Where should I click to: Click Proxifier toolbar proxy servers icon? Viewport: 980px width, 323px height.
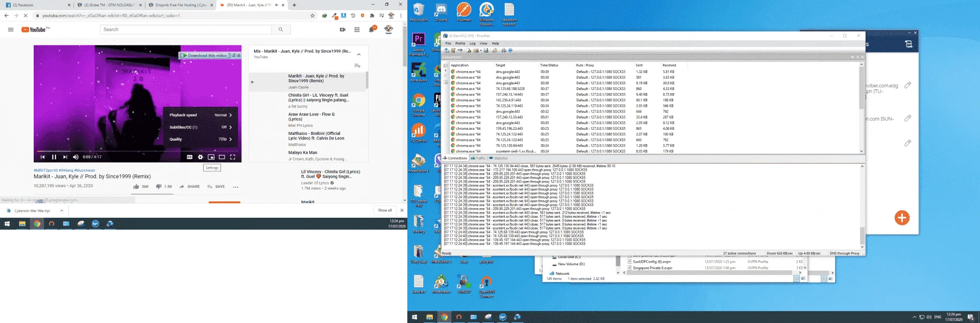click(447, 51)
